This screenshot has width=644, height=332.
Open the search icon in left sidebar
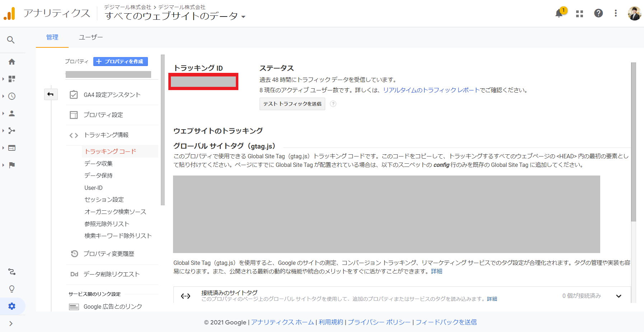[11, 40]
